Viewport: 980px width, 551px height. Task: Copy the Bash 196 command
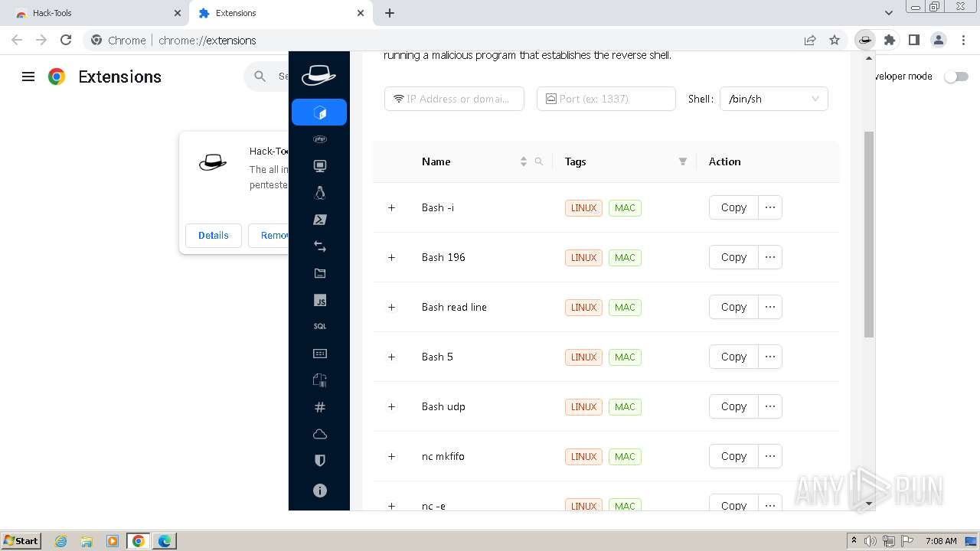point(733,257)
